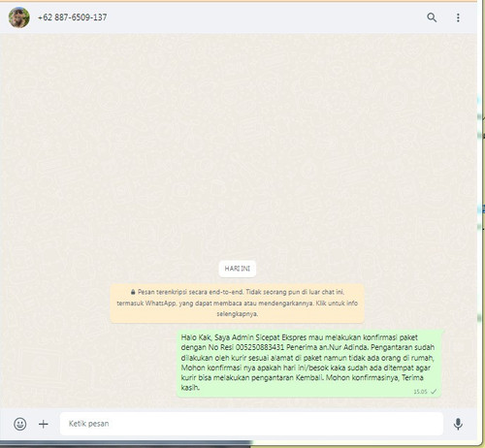Attach a file with the plus icon
The width and height of the screenshot is (485, 448).
pyautogui.click(x=44, y=424)
